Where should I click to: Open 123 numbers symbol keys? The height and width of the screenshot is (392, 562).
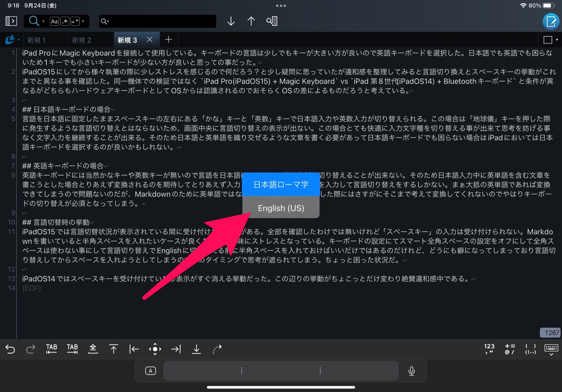point(489,349)
